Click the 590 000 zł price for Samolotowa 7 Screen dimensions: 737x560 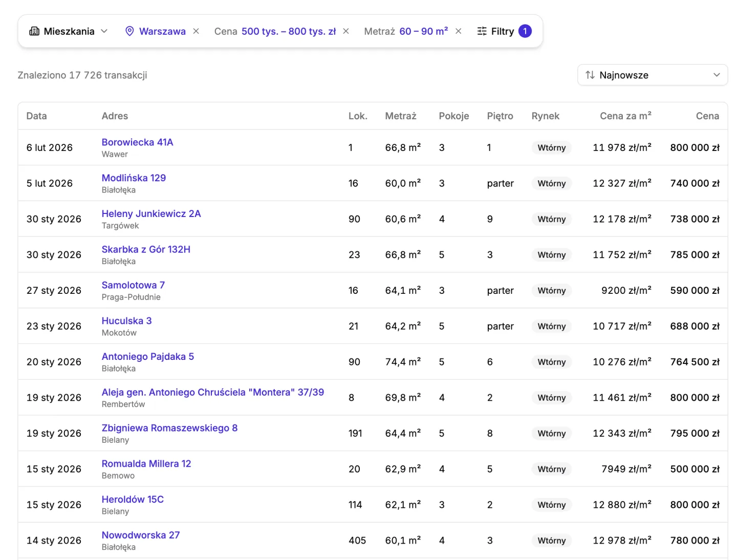tap(695, 291)
